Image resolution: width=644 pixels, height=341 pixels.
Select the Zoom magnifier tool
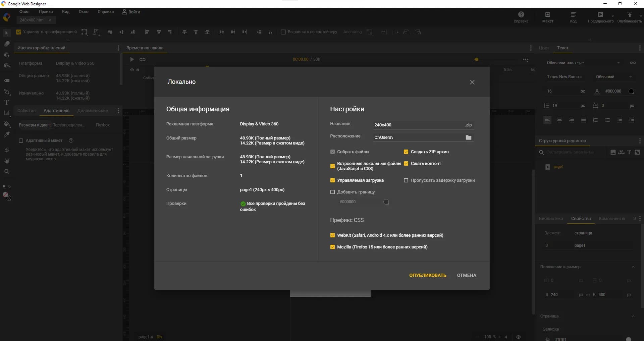6,171
